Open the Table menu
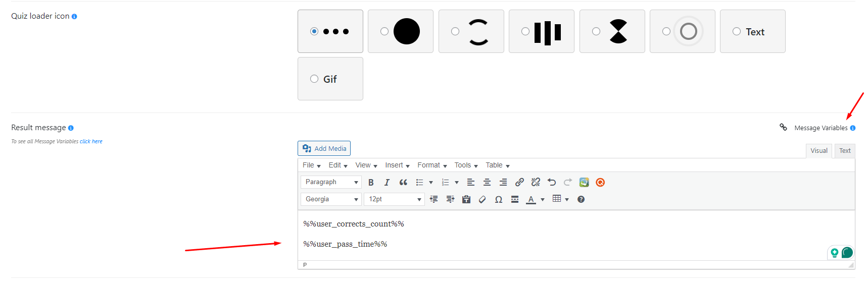Image resolution: width=868 pixels, height=284 pixels. [498, 165]
